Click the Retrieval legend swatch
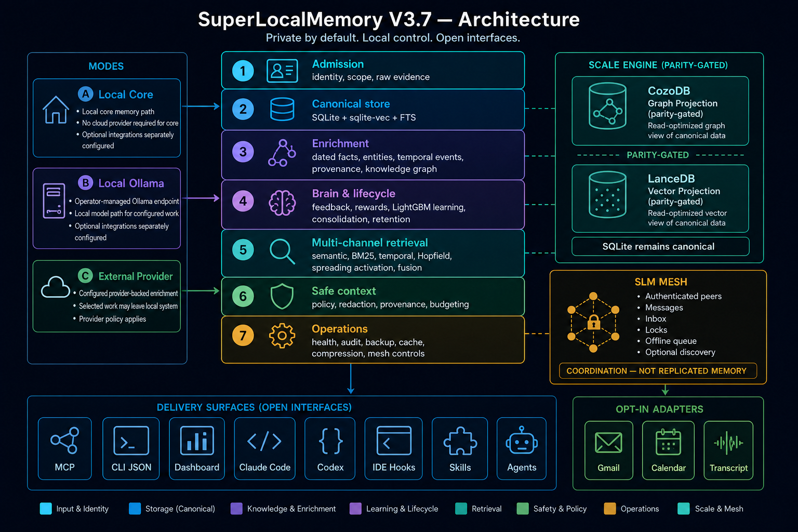 pos(461,509)
